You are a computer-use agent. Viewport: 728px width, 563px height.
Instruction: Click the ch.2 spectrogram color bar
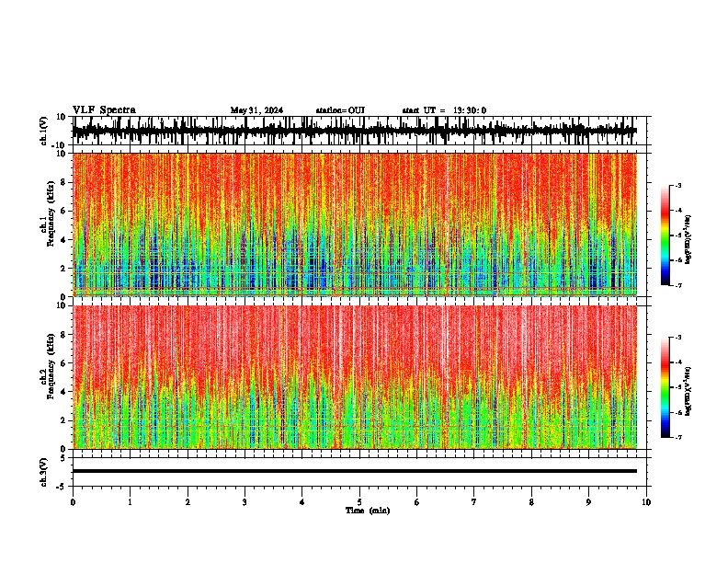pyautogui.click(x=665, y=387)
